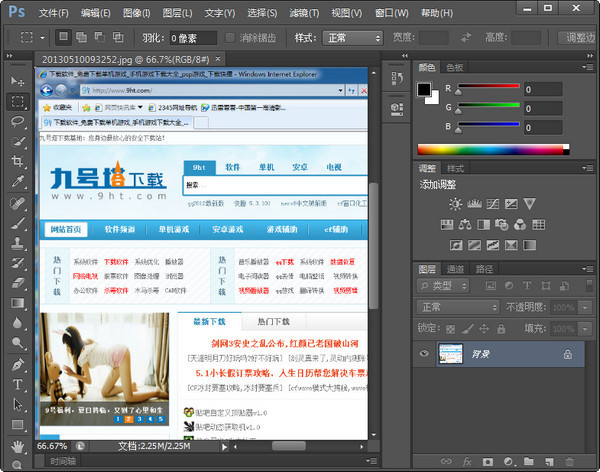The height and width of the screenshot is (472, 600).
Task: Select the Move tool
Action: coord(17,81)
